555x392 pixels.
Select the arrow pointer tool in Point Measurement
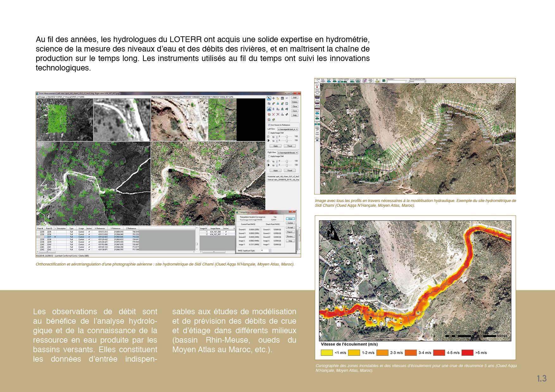tap(269, 98)
